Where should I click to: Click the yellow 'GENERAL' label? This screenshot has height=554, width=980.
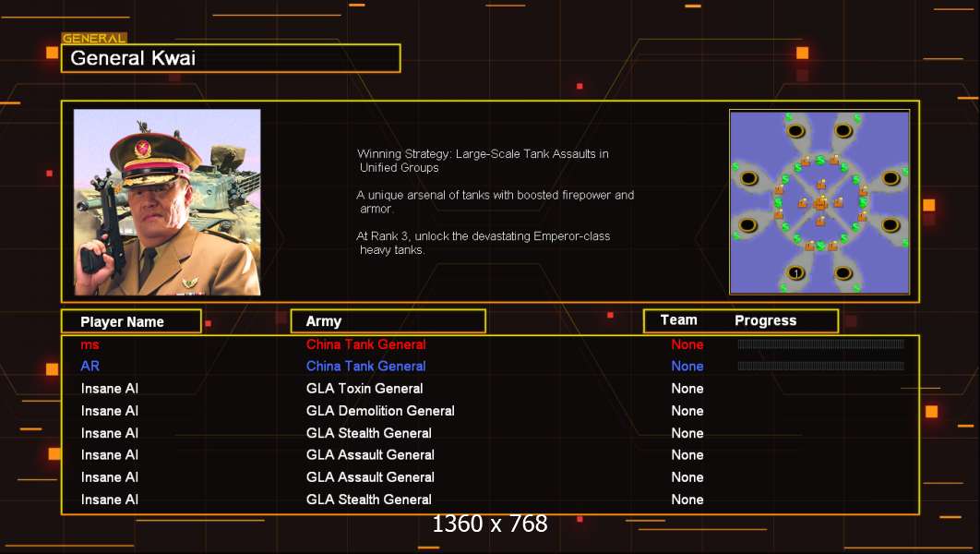point(94,38)
